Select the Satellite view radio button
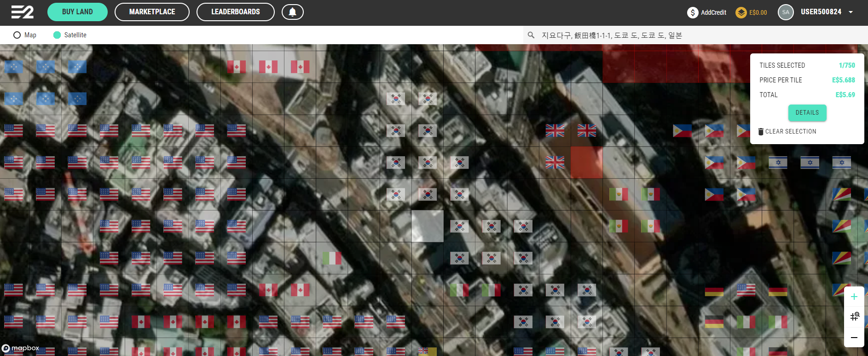Image resolution: width=868 pixels, height=356 pixels. pos(57,35)
